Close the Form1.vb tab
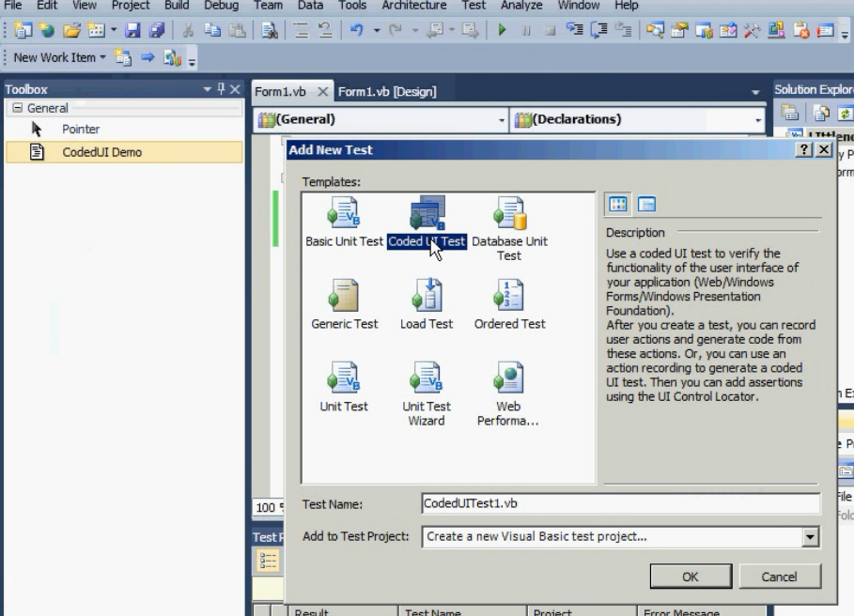The width and height of the screenshot is (854, 616). pyautogui.click(x=322, y=91)
